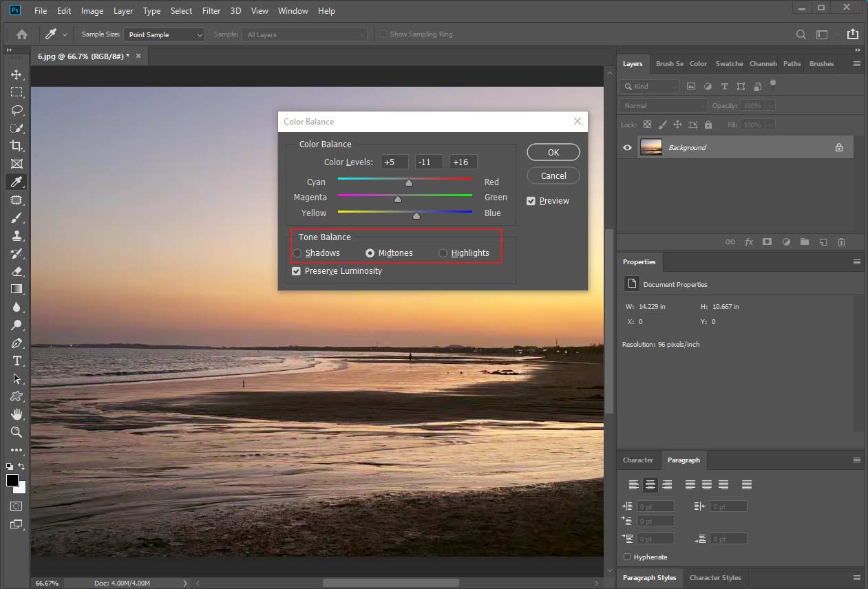868x589 pixels.
Task: Select the Clone Stamp tool
Action: pyautogui.click(x=15, y=235)
